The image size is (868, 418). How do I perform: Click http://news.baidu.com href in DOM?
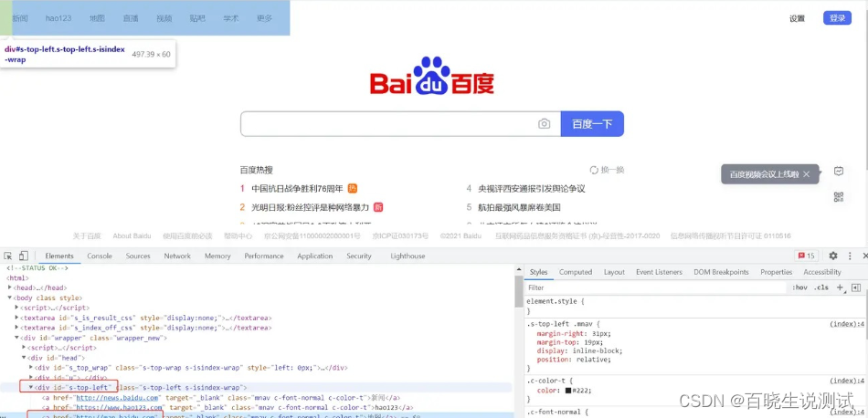pyautogui.click(x=118, y=398)
